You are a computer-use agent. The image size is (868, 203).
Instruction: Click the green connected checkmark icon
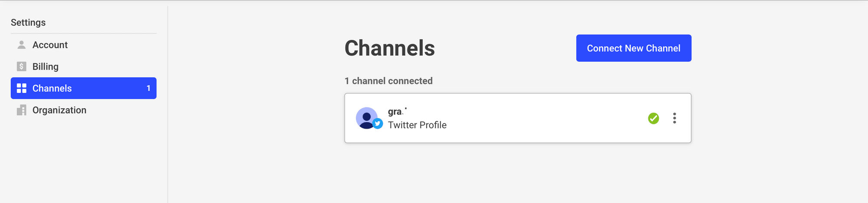(x=653, y=118)
